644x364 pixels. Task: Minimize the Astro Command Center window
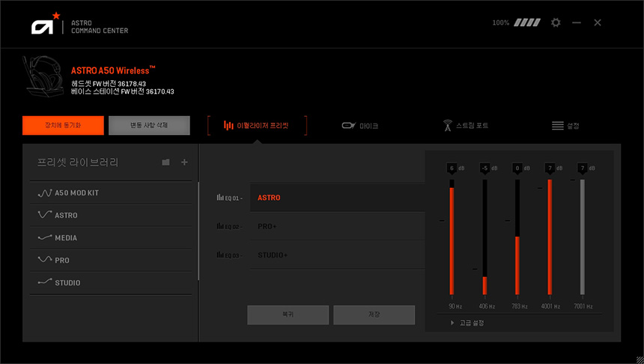point(577,22)
